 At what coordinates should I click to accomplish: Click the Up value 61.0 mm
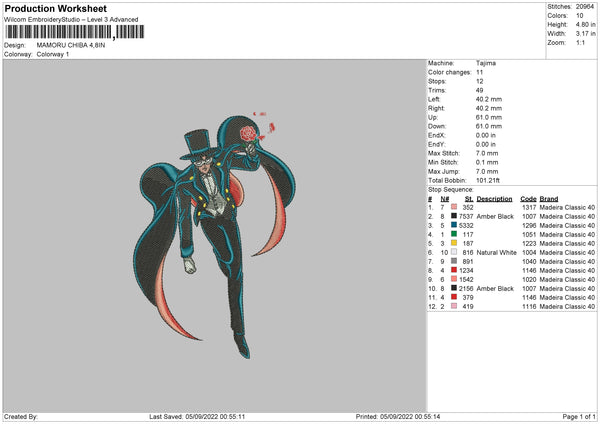(489, 117)
